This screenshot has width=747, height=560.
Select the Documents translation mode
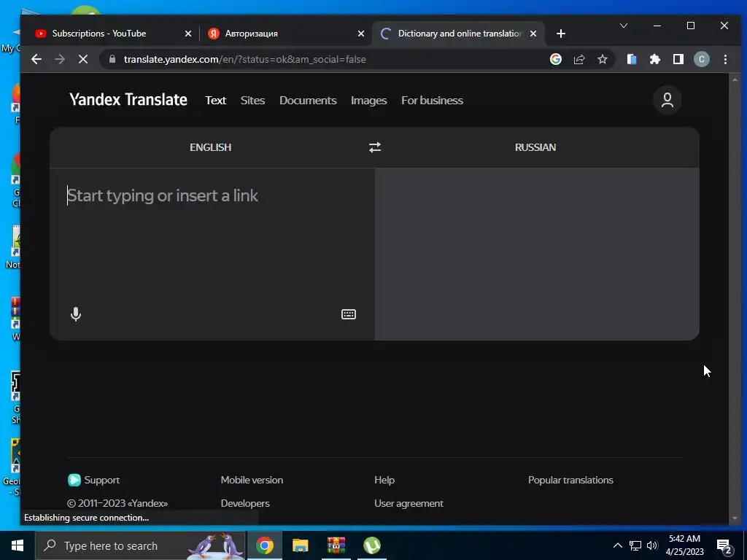click(x=308, y=101)
